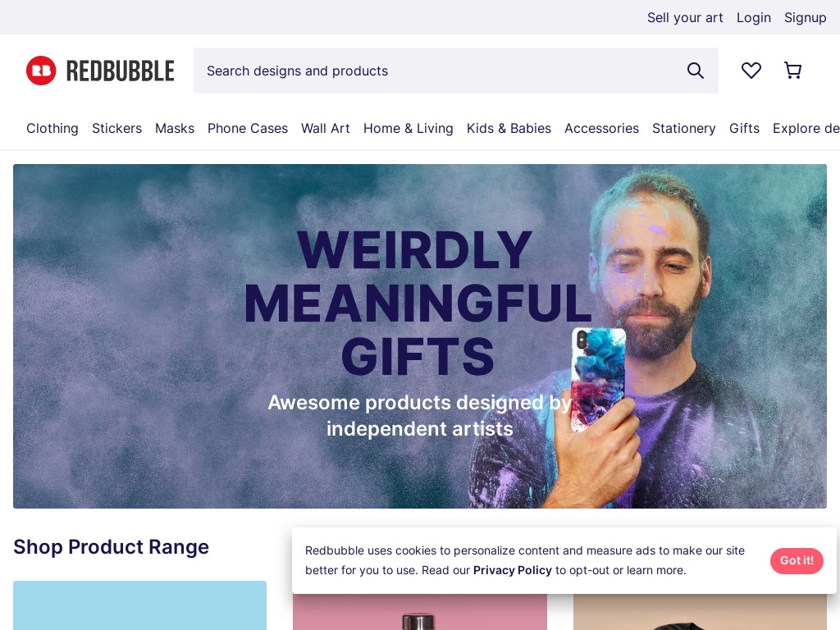Go to the Stationery category
The image size is (840, 630).
(x=684, y=129)
